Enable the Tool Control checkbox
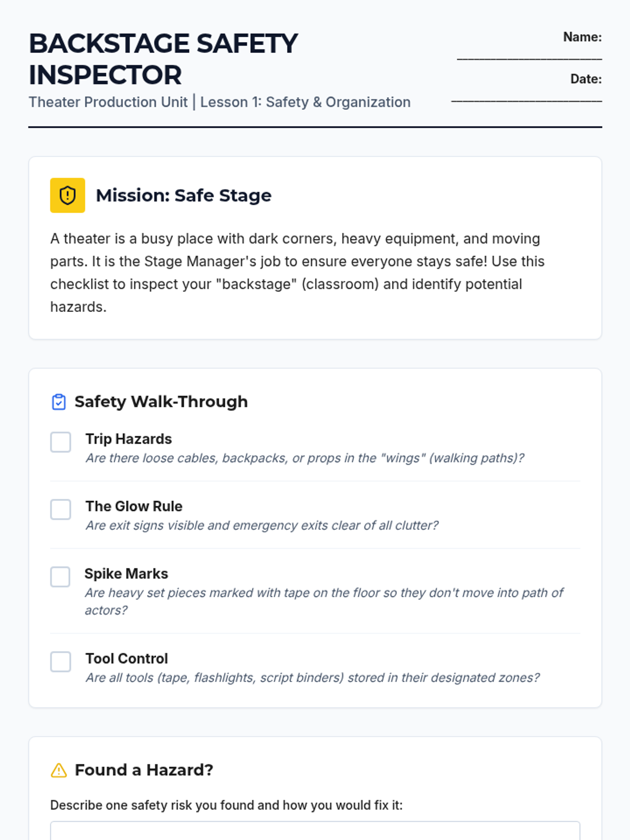 (x=60, y=661)
